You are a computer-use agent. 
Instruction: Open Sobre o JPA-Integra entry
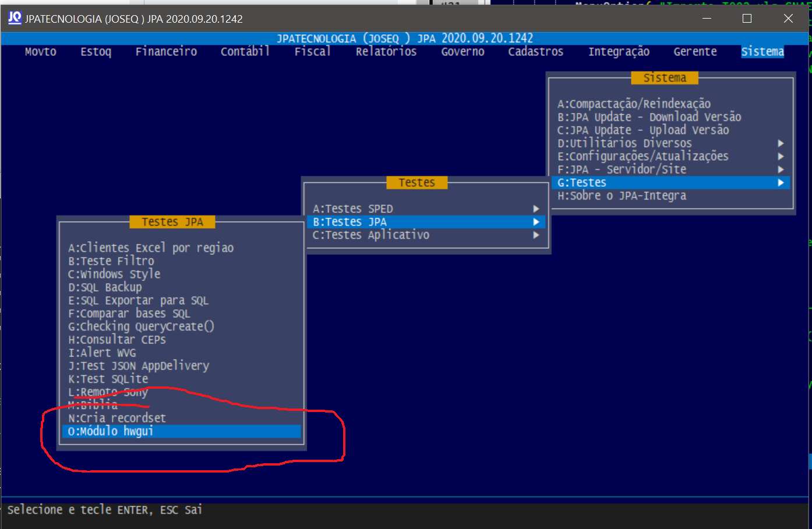(622, 196)
